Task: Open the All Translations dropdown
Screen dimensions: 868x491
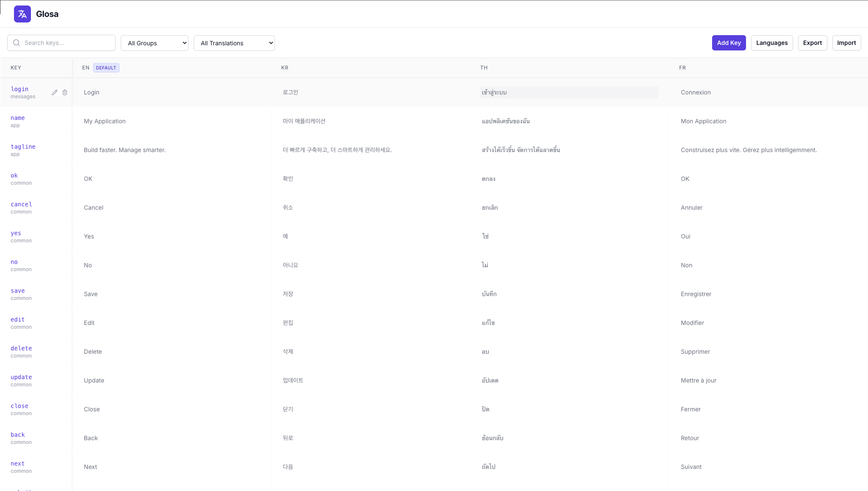Action: point(234,43)
